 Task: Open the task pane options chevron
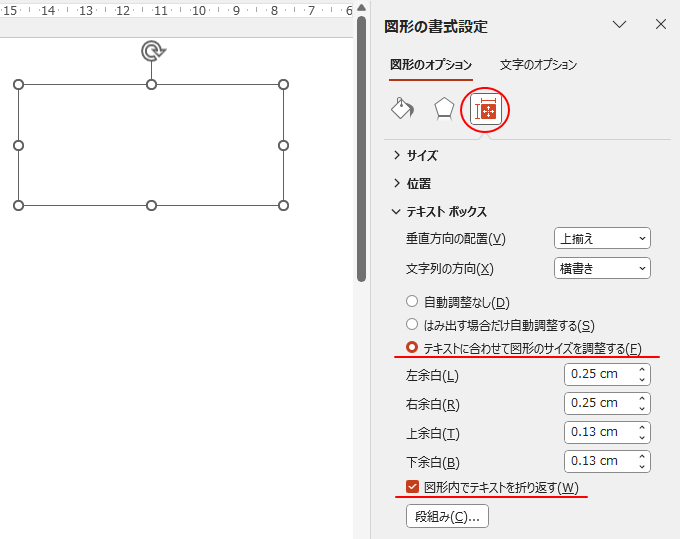619,24
